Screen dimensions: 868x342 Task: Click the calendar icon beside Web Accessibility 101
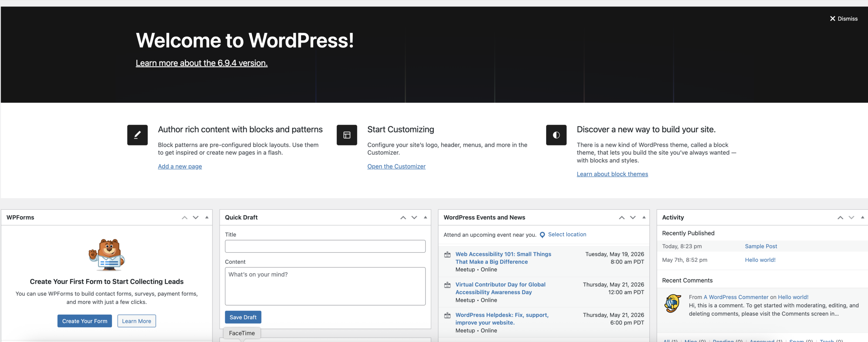[448, 255]
